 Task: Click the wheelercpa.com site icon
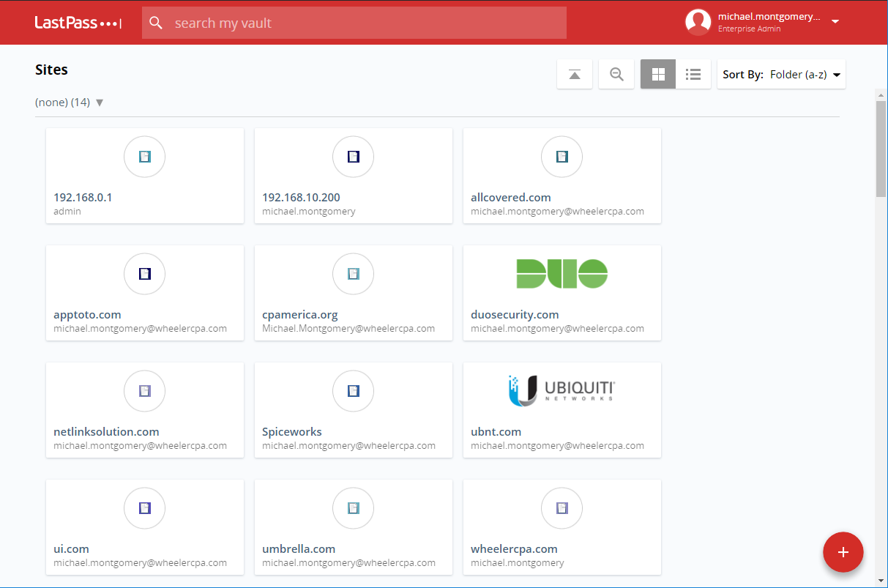pyautogui.click(x=562, y=507)
